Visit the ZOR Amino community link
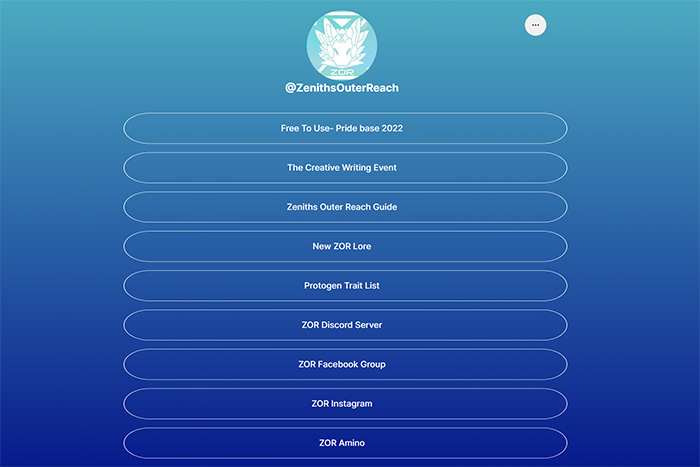This screenshot has width=700, height=467. (x=345, y=442)
